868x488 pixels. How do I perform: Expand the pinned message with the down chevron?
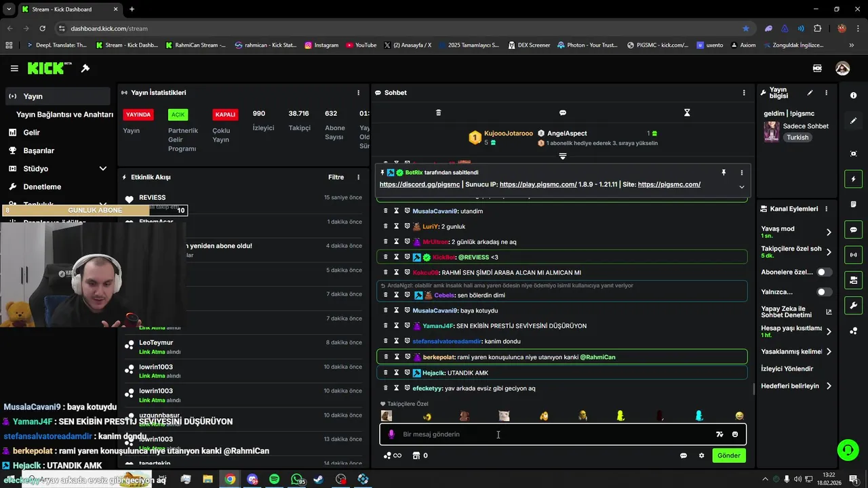pyautogui.click(x=741, y=187)
